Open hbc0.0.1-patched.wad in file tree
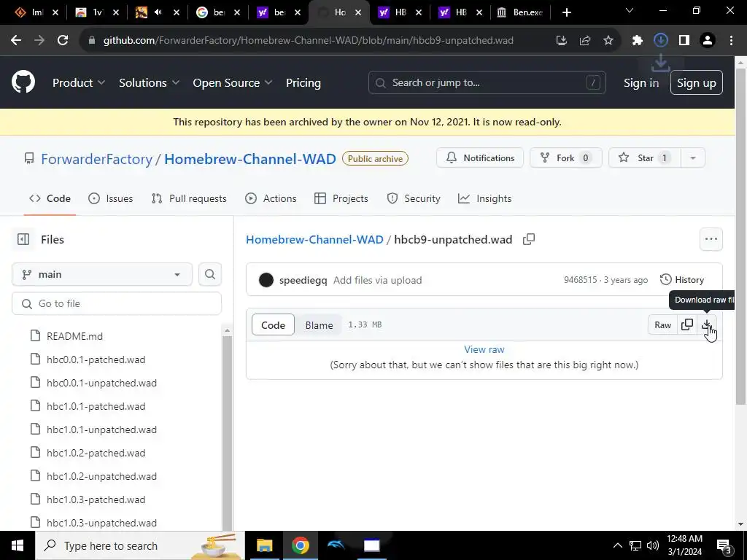 coord(96,359)
